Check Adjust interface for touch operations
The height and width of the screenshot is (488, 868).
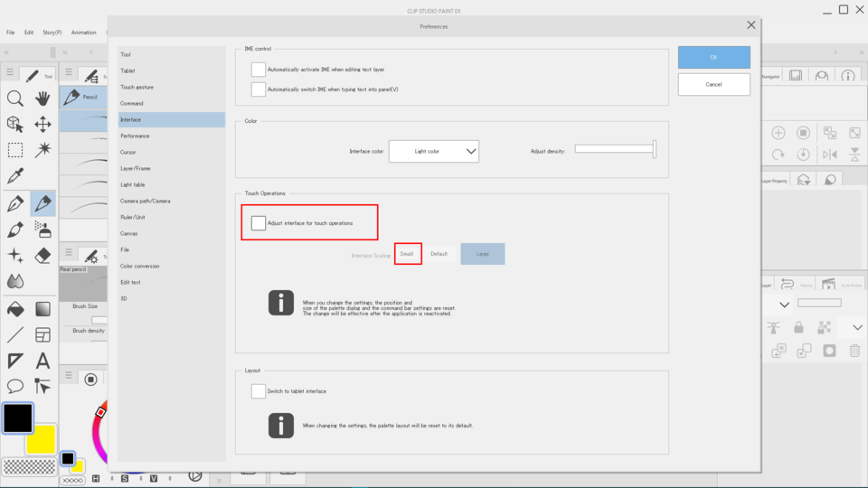coord(258,223)
